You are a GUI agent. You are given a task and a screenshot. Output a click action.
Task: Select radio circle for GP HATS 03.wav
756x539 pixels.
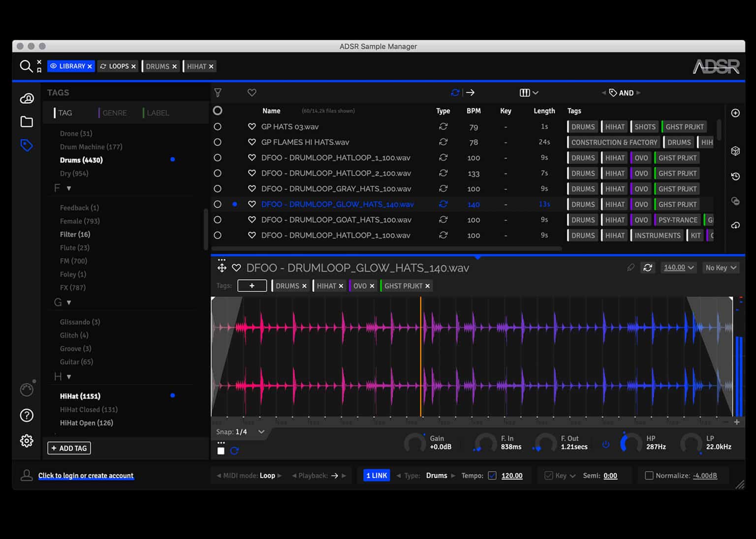[217, 126]
